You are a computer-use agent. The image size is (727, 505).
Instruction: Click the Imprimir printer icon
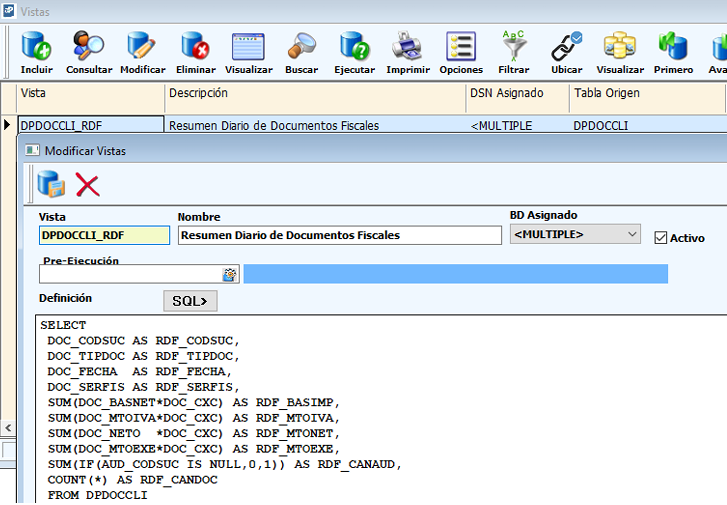[x=408, y=52]
